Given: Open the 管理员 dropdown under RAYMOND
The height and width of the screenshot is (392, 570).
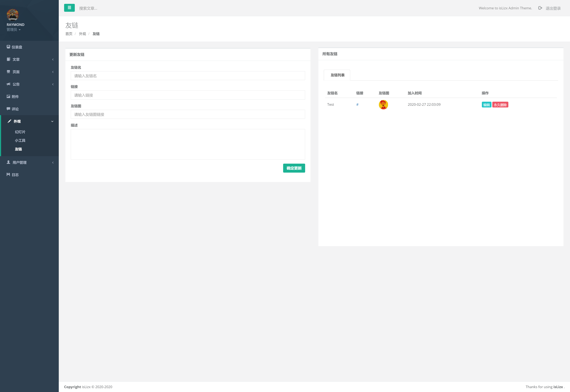Looking at the screenshot, I should click(x=13, y=30).
